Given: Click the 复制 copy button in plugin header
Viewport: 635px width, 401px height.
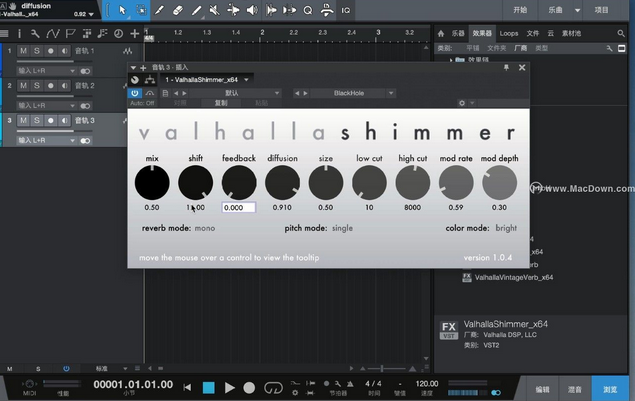Looking at the screenshot, I should (221, 103).
